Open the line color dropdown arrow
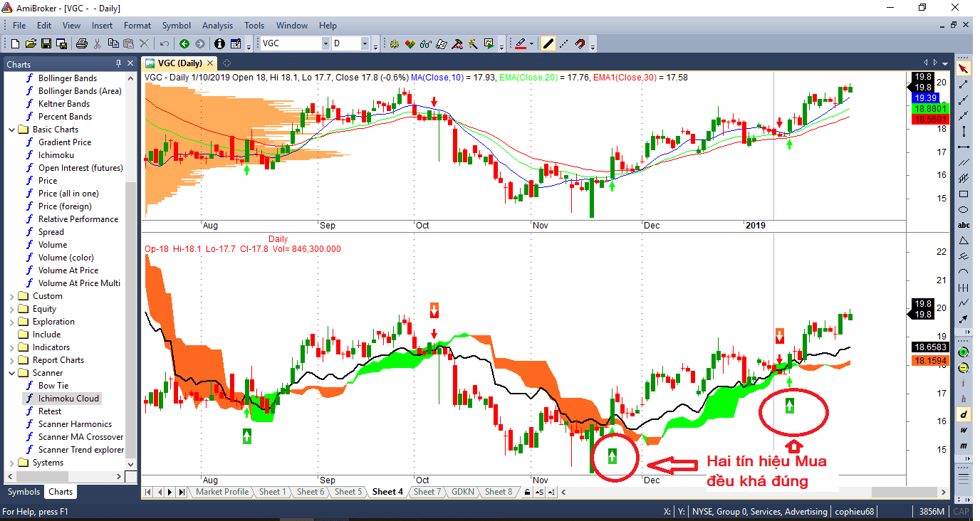980x521 pixels. pyautogui.click(x=531, y=43)
